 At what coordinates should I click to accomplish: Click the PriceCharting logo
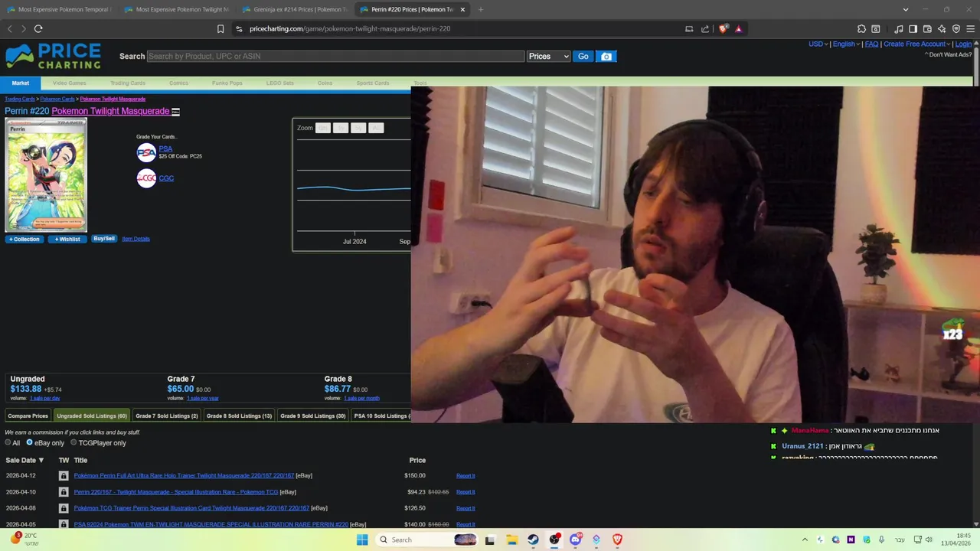53,56
